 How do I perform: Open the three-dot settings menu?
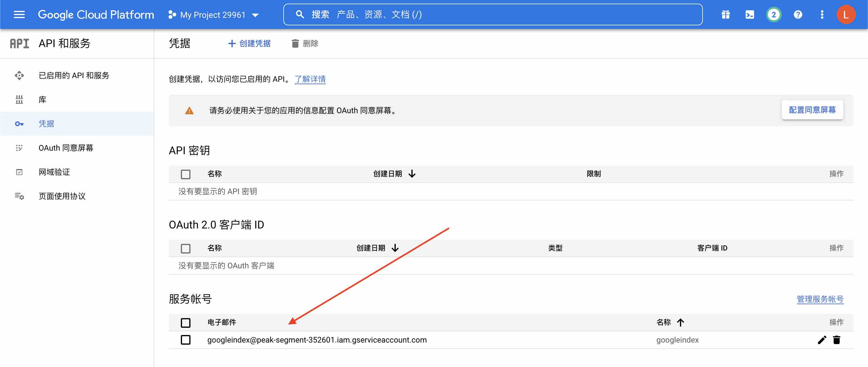pos(822,14)
